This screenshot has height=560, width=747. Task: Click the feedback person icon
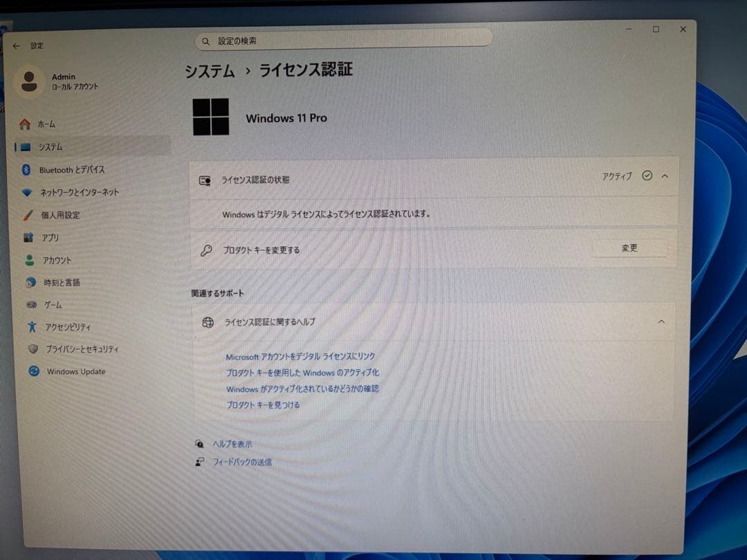point(200,461)
